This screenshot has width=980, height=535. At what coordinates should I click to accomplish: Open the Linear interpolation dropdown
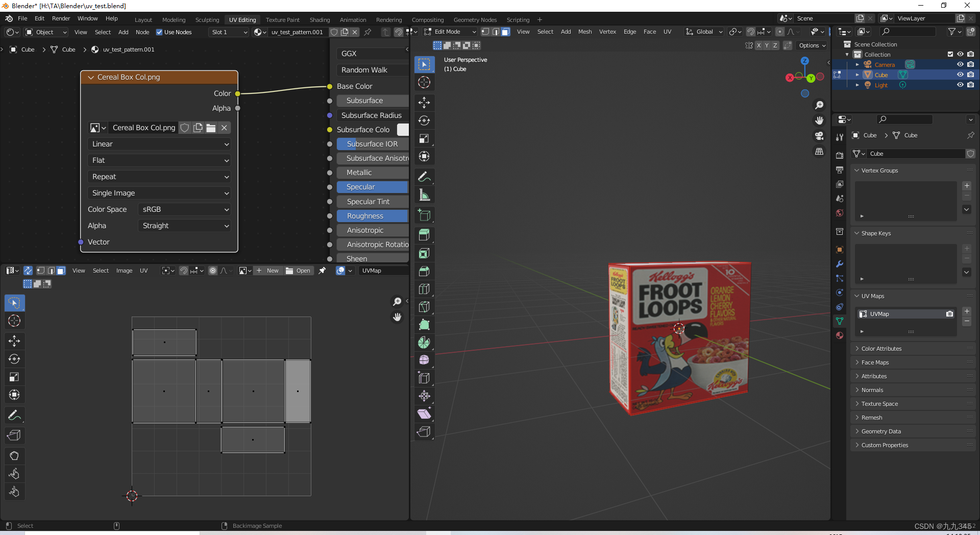point(159,144)
